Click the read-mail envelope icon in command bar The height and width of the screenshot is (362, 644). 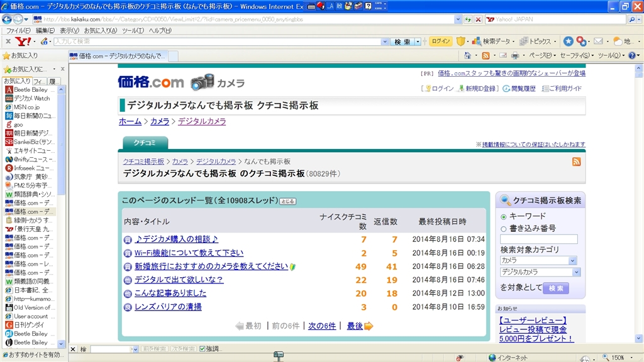tap(503, 56)
